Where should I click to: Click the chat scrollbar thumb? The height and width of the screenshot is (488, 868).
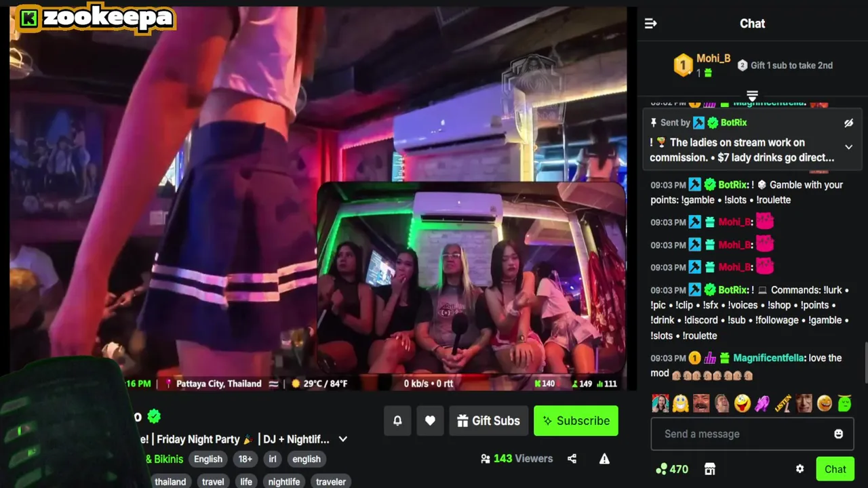point(865,363)
